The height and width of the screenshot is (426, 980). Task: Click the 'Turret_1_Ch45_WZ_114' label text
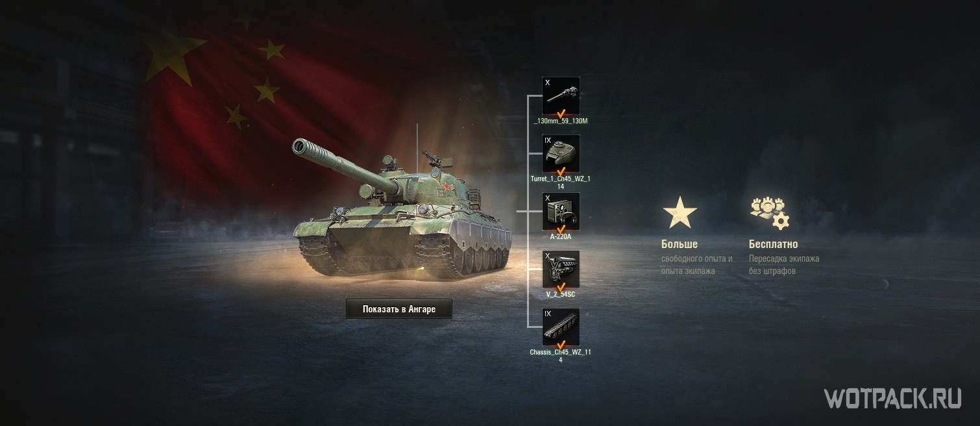pos(561,182)
